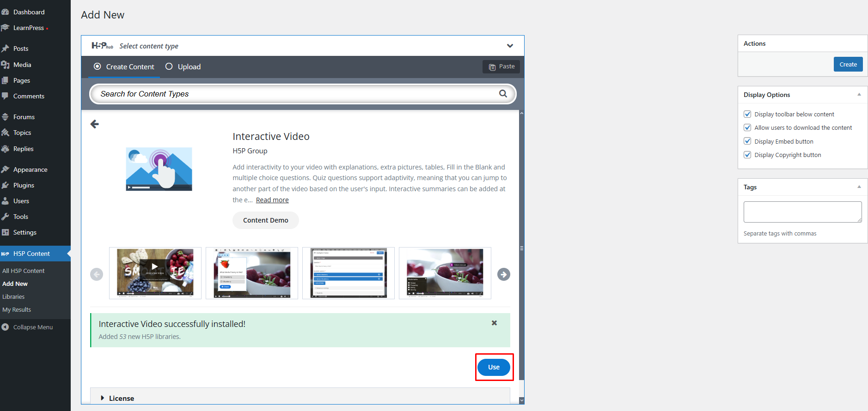868x411 pixels.
Task: Collapse the Tags panel
Action: [x=859, y=187]
